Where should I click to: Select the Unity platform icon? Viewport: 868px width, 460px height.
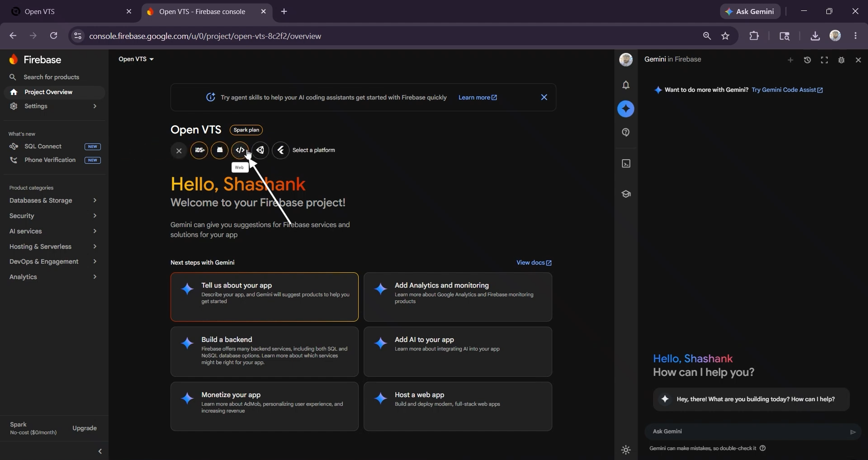tap(261, 150)
